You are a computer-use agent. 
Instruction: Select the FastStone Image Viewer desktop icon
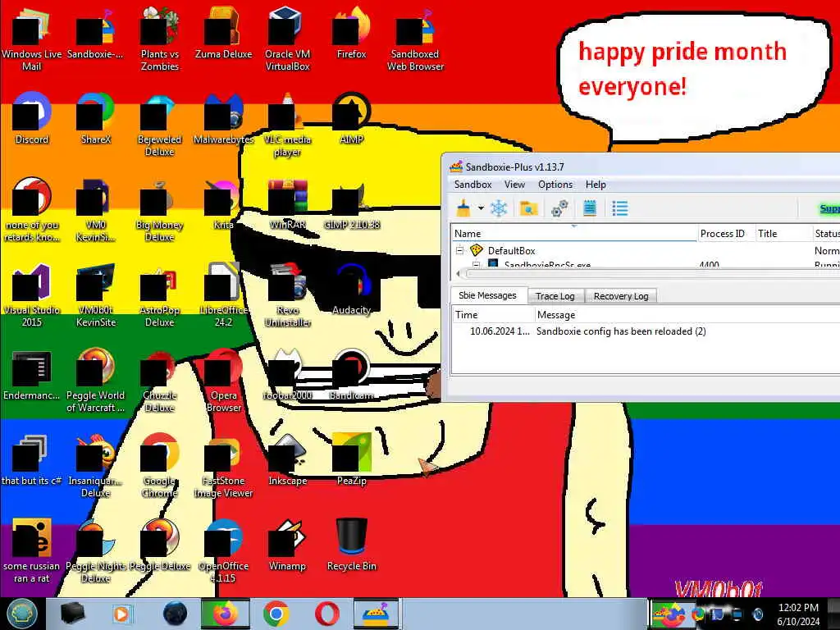[x=223, y=466]
